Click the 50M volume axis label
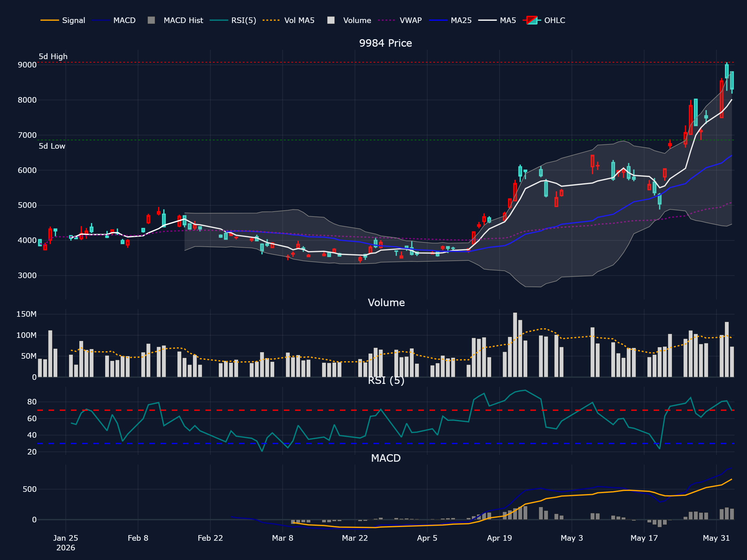Screen dimensions: 747x560 point(29,356)
